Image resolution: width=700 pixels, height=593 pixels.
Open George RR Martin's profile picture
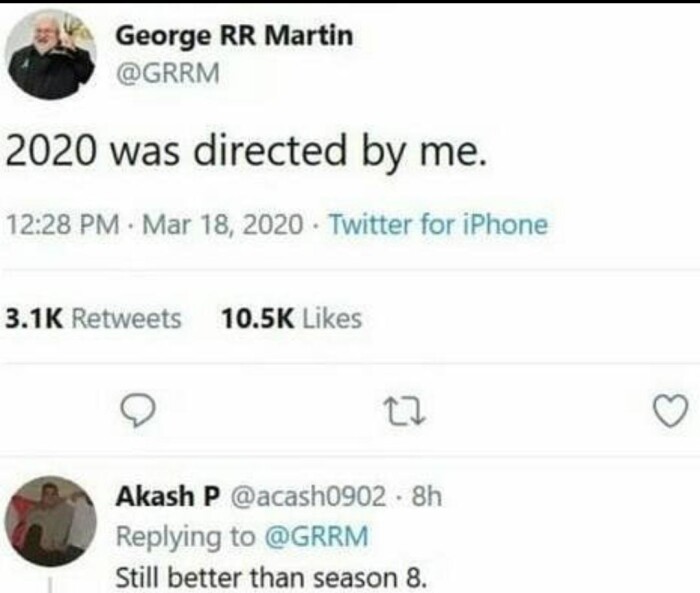click(x=51, y=57)
